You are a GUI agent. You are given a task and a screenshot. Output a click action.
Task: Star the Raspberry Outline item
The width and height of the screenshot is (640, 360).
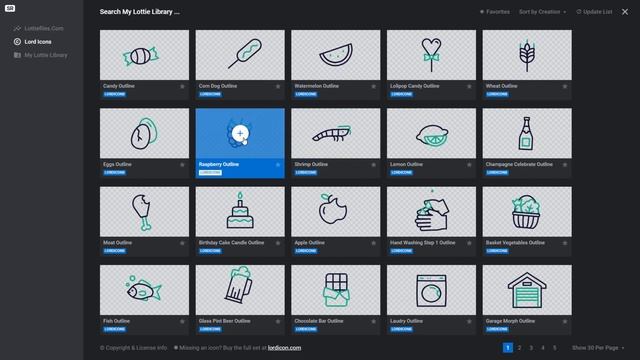click(278, 165)
